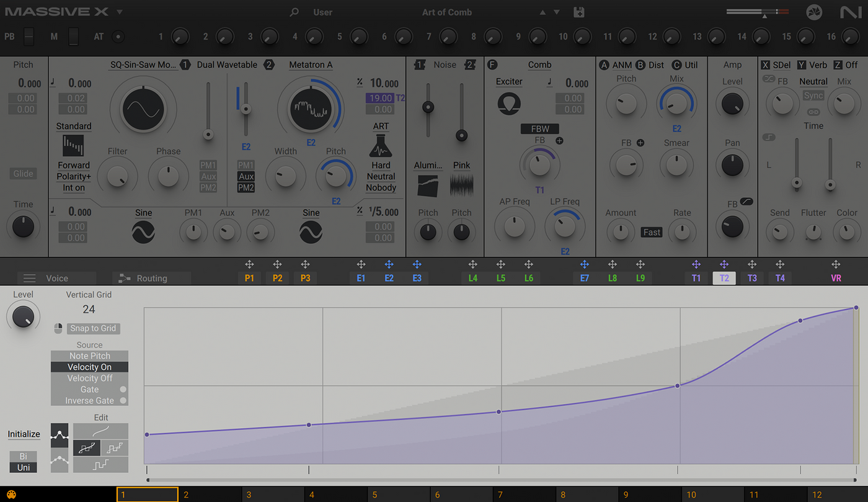This screenshot has height=502, width=868.
Task: Open the Metatron A wavetable menu
Action: click(311, 65)
